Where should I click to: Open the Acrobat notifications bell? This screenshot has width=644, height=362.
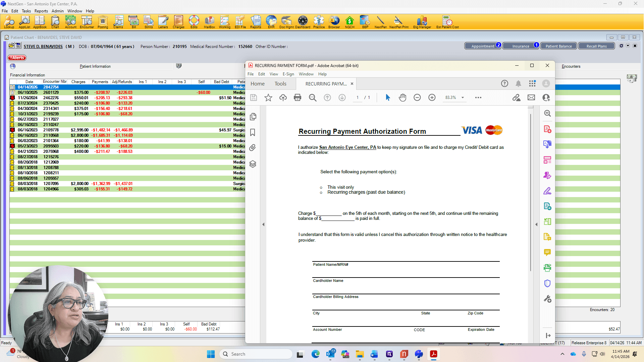518,83
